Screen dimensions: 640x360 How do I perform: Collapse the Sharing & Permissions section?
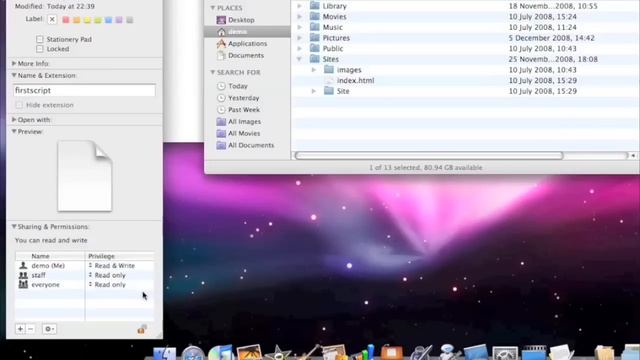pyautogui.click(x=14, y=227)
